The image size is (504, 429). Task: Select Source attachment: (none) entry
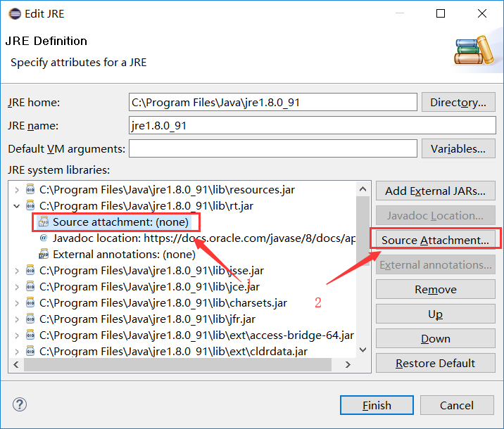(x=120, y=222)
